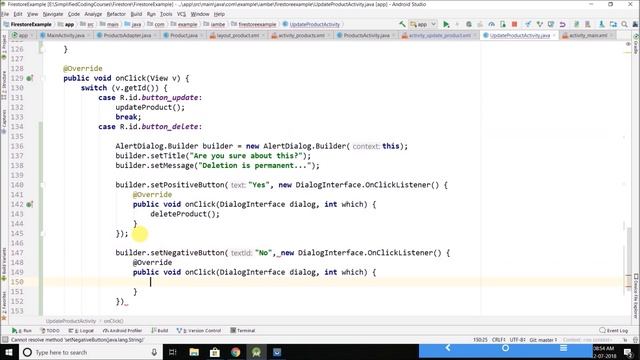Click gutter override icon on line 129
The height and width of the screenshot is (360, 640).
[29, 78]
